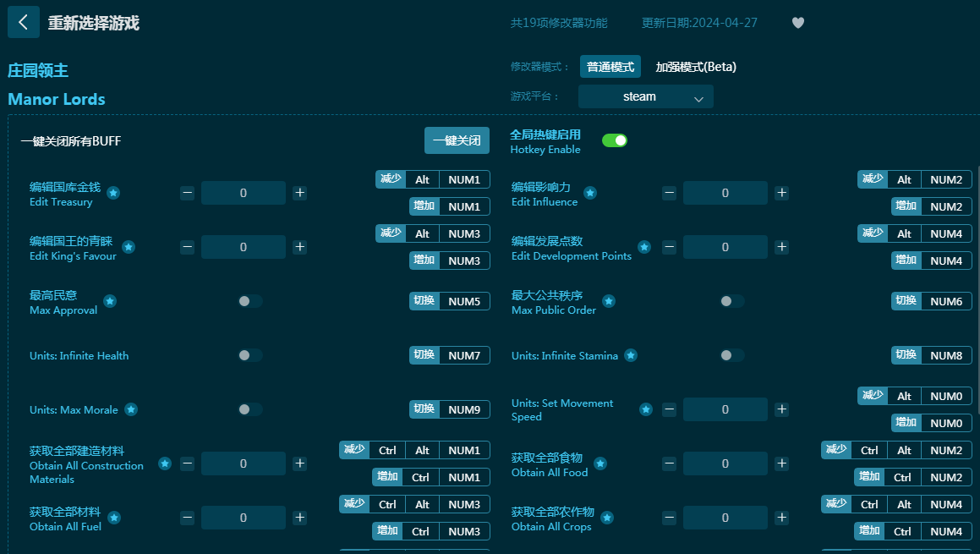980x554 pixels.
Task: Increase Edit Influence value with plus
Action: pos(782,193)
